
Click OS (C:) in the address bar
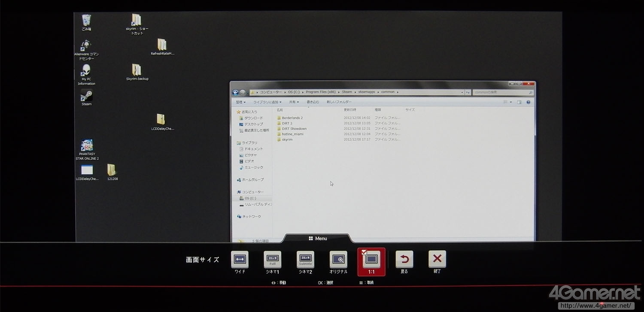[x=294, y=92]
